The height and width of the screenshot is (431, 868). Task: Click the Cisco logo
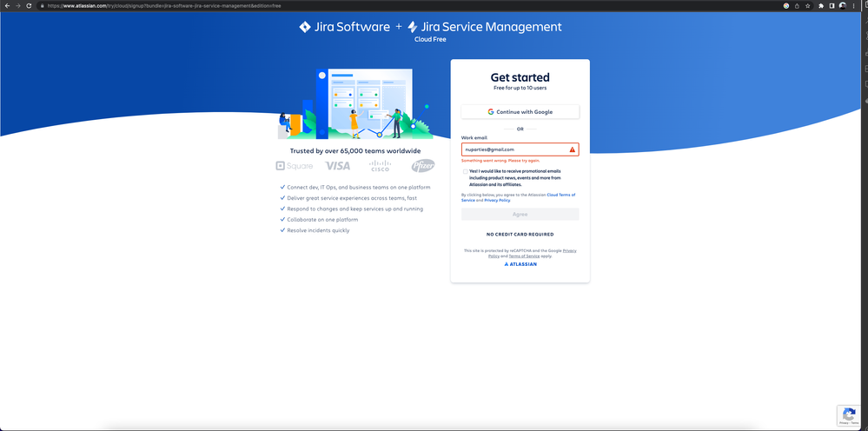coord(380,165)
